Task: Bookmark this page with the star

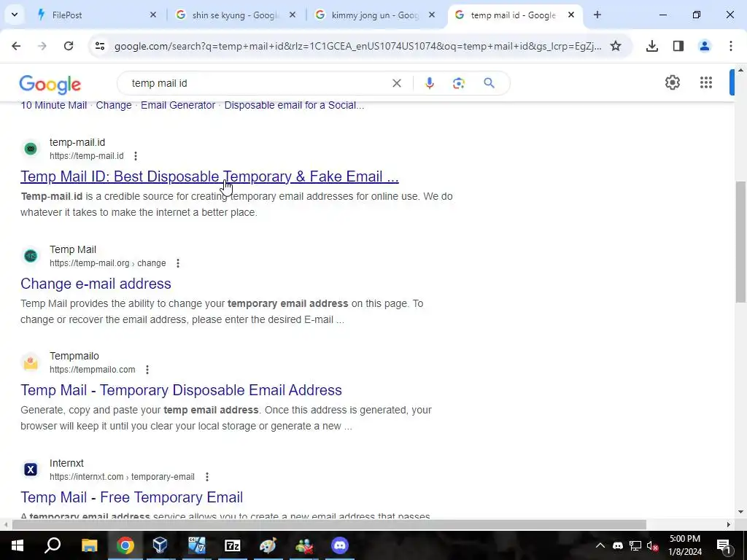Action: tap(616, 46)
